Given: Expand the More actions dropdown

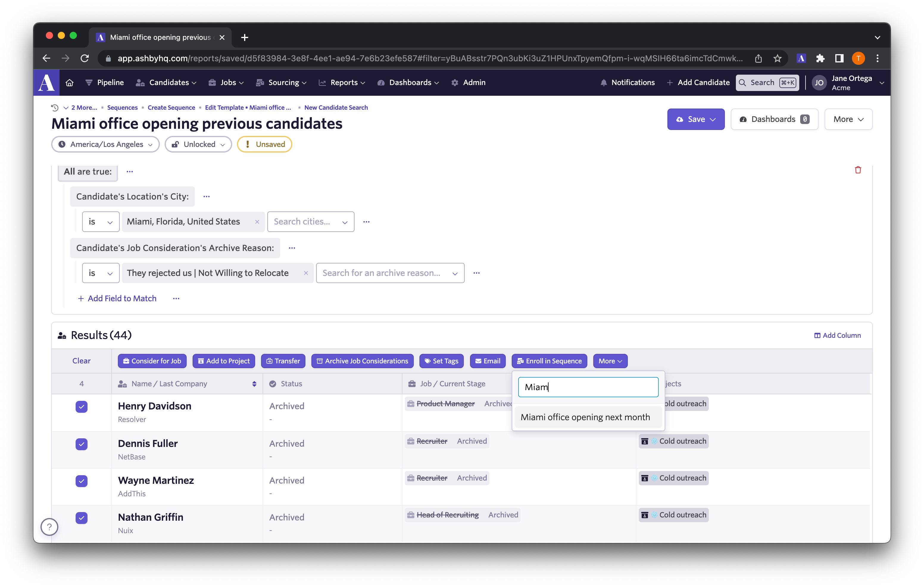Looking at the screenshot, I should point(609,361).
